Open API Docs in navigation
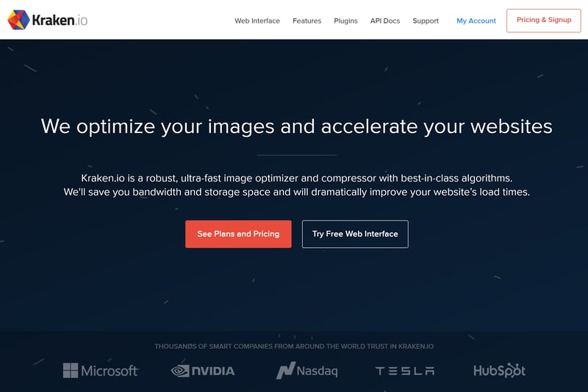 385,21
